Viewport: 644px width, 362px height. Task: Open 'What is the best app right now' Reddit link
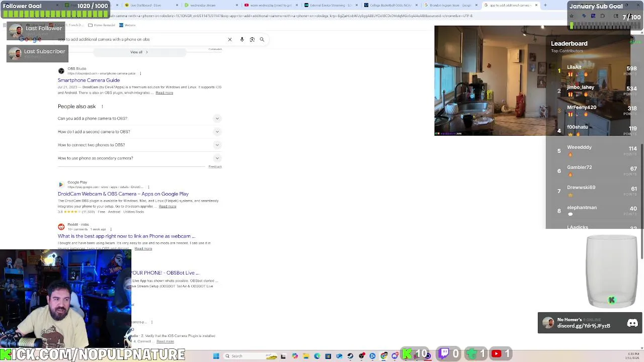tap(126, 236)
